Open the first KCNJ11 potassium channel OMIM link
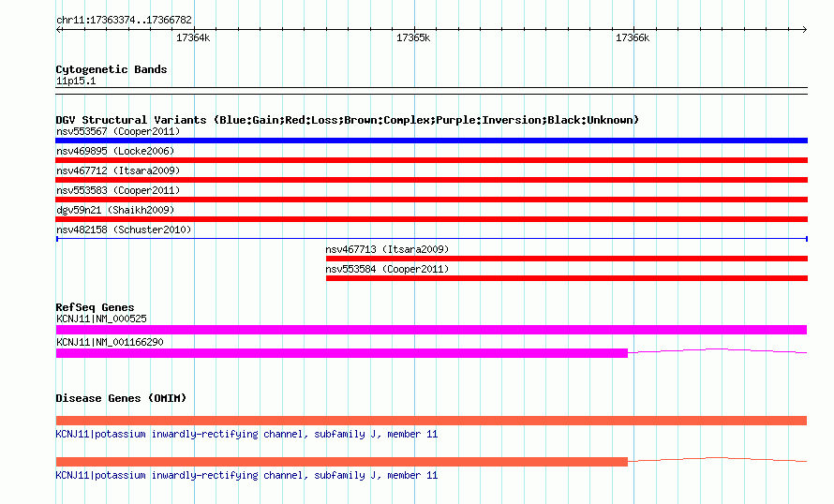The width and height of the screenshot is (834, 504). click(246, 435)
